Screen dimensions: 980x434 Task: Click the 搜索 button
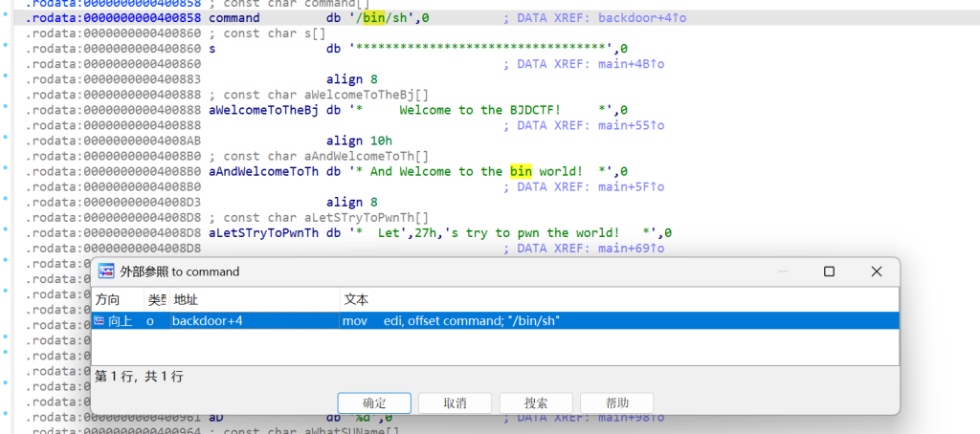point(536,402)
